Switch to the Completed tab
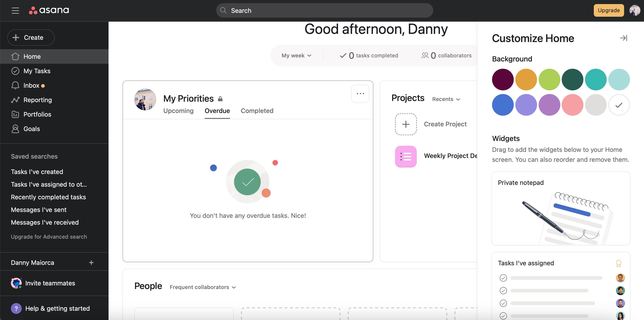644x320 pixels. pos(257,111)
